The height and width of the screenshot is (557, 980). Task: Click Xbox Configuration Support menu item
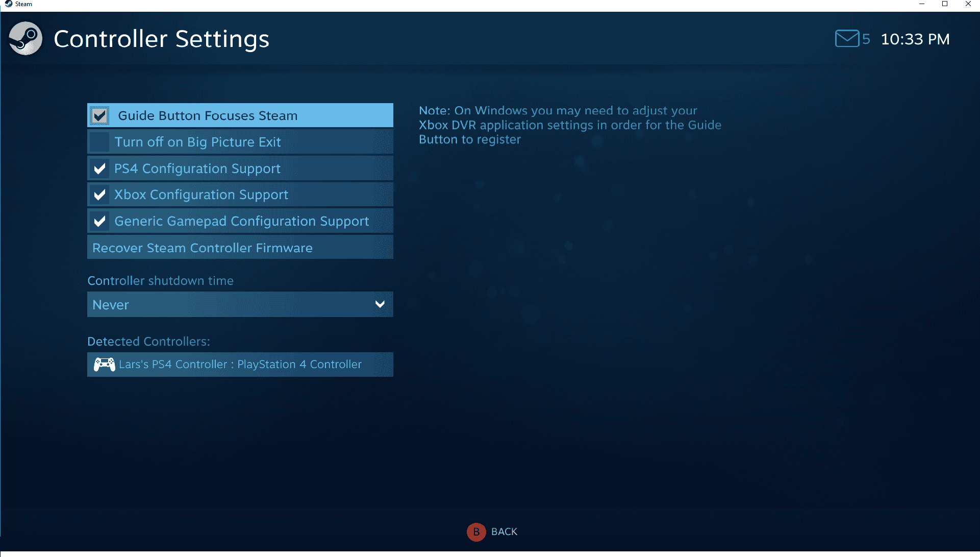click(x=240, y=196)
